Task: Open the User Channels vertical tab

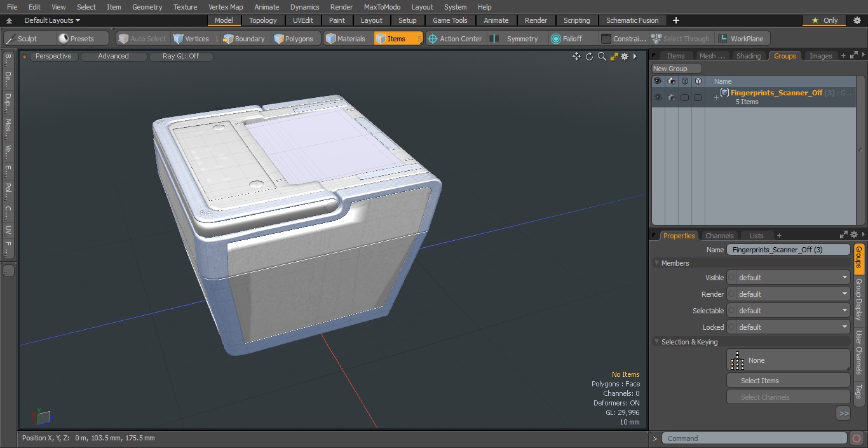Action: click(858, 352)
